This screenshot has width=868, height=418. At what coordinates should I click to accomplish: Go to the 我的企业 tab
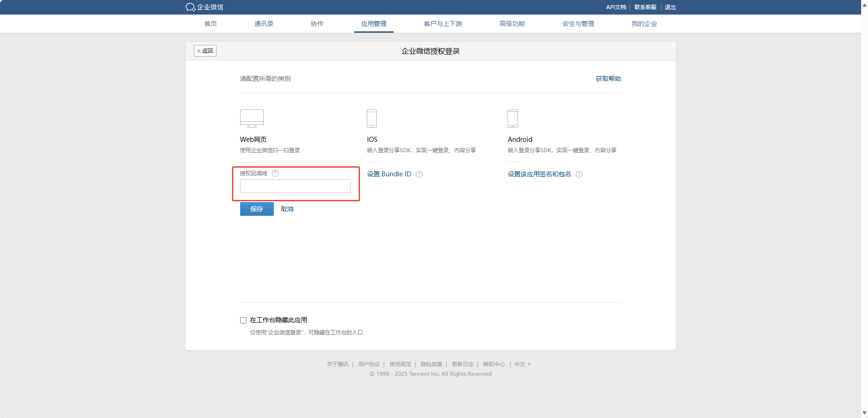pyautogui.click(x=644, y=24)
